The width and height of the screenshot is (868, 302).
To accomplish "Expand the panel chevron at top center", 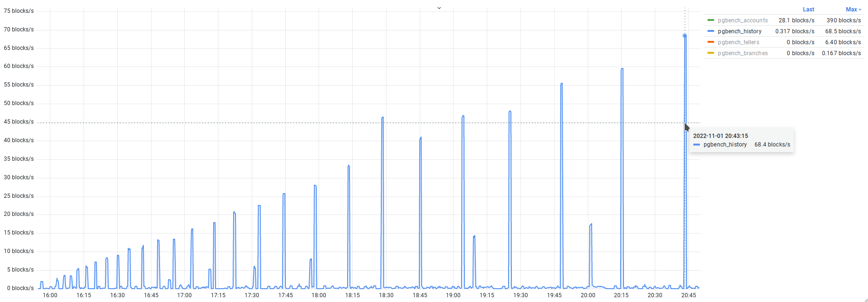I will pos(439,8).
